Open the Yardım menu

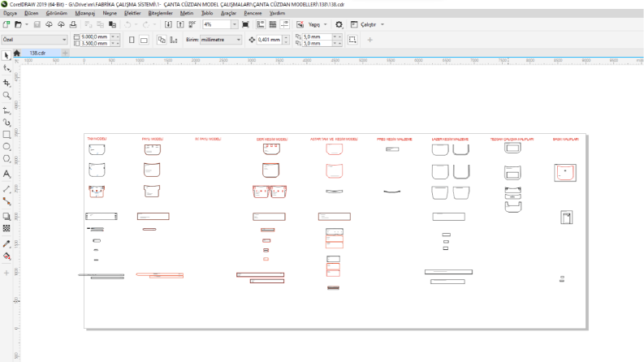(x=277, y=13)
